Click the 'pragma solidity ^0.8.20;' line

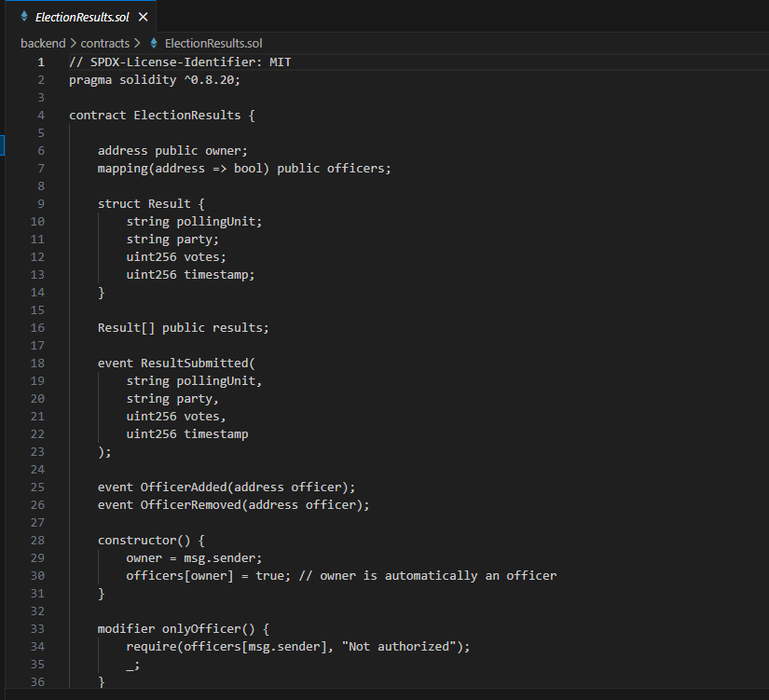click(x=155, y=80)
